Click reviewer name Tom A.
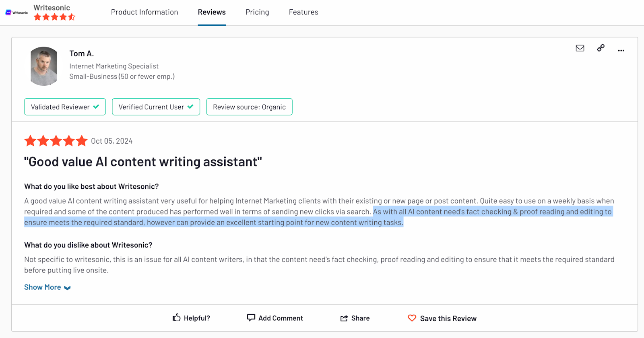The image size is (644, 338). (82, 54)
